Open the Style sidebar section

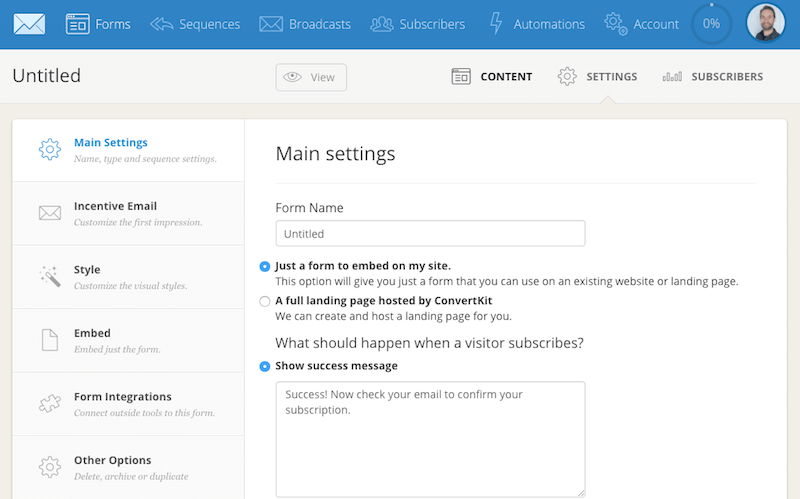[128, 277]
